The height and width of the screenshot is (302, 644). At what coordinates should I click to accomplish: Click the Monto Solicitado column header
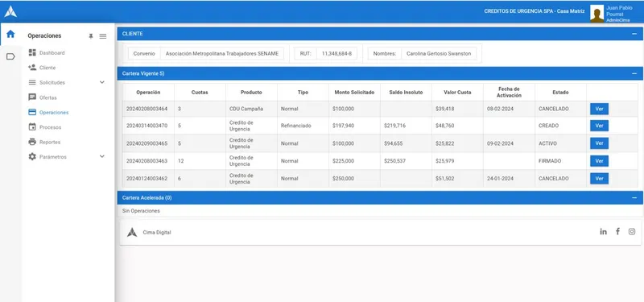354,93
